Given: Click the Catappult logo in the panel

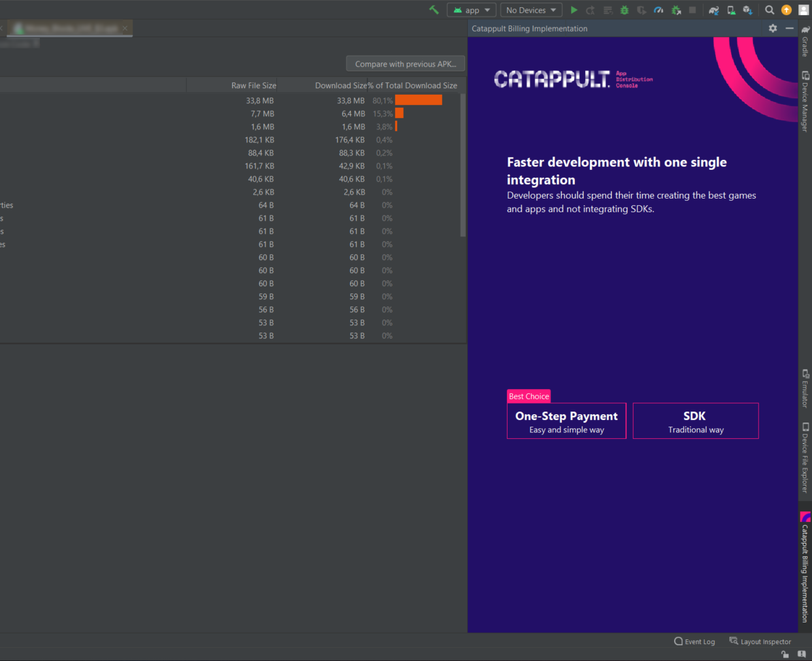Looking at the screenshot, I should tap(573, 79).
